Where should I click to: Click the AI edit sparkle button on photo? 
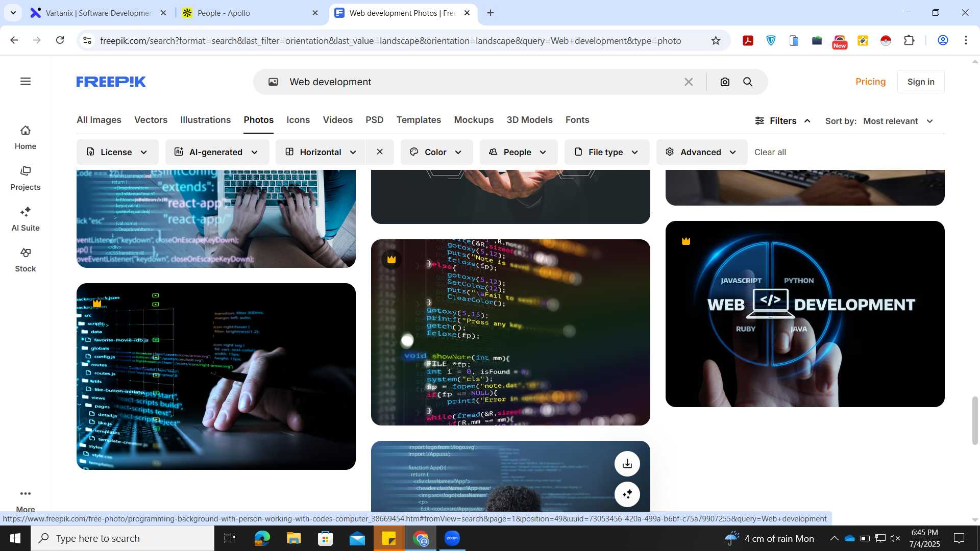[x=627, y=494]
